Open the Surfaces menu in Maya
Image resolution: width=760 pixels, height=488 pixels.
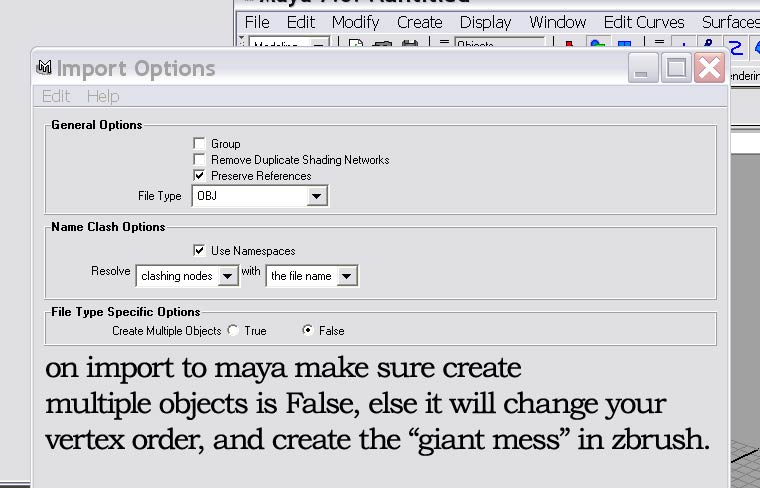731,22
